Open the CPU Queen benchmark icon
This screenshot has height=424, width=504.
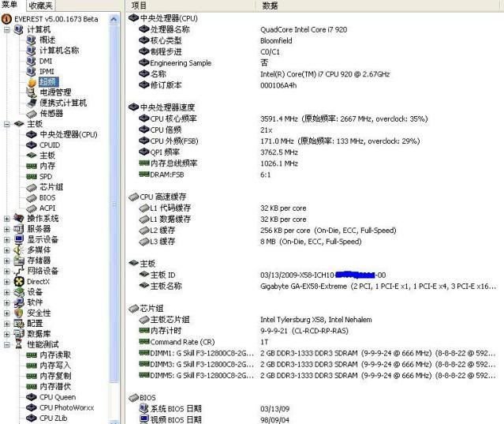[x=32, y=397]
